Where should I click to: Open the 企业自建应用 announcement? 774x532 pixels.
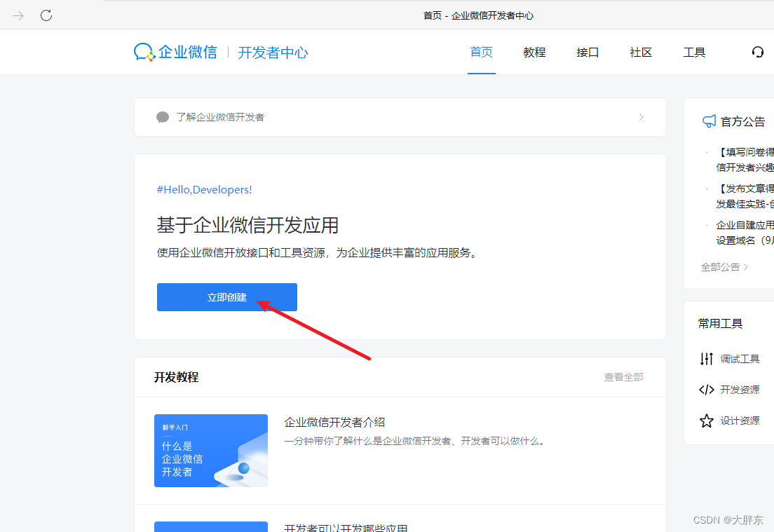click(x=745, y=233)
